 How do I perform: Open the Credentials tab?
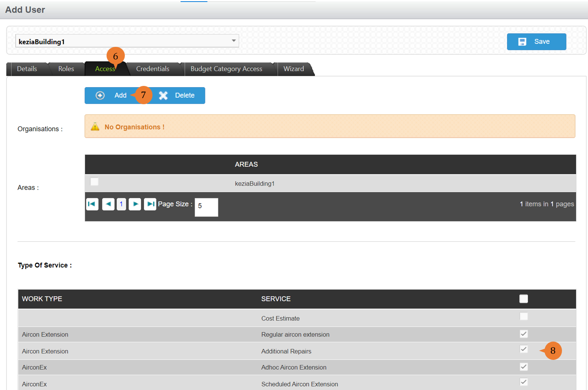coord(152,69)
